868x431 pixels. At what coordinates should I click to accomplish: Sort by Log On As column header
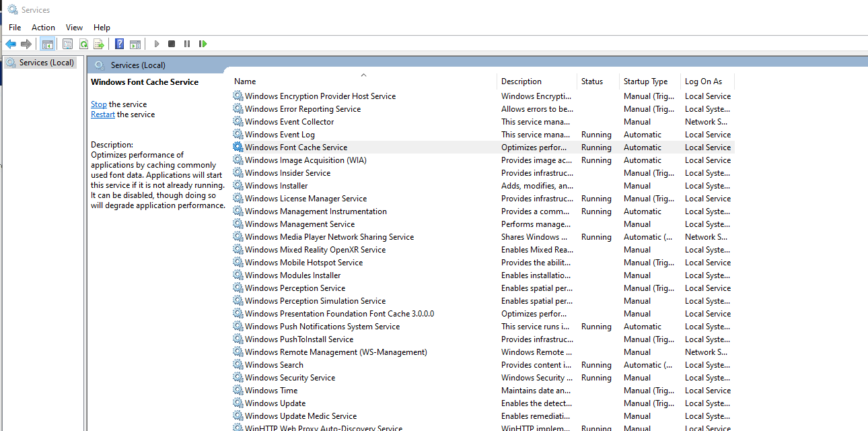tap(707, 81)
